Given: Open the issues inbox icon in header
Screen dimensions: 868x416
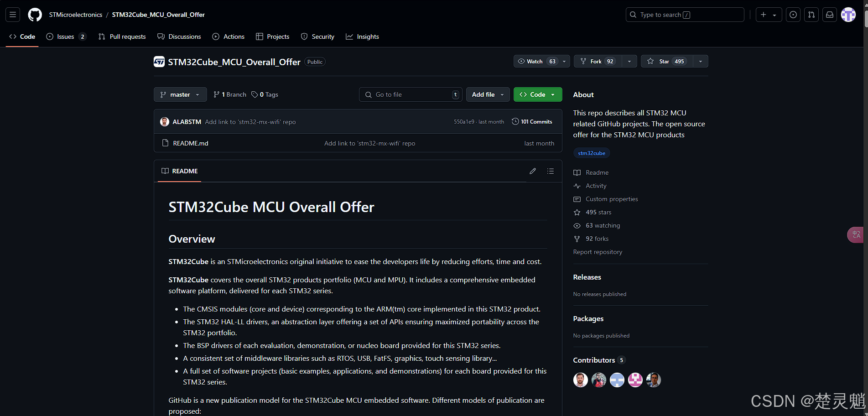Looking at the screenshot, I should click(793, 15).
